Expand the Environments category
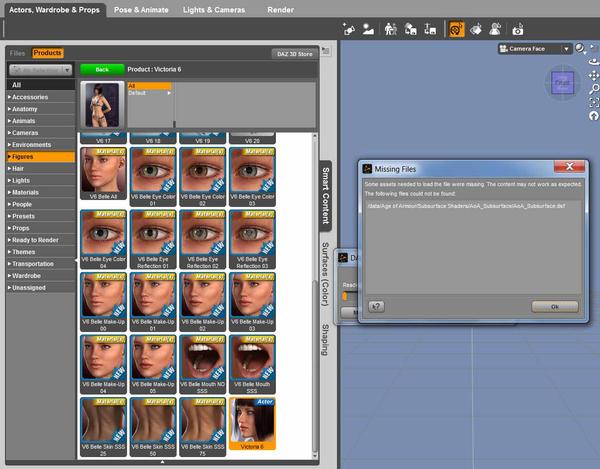The height and width of the screenshot is (469, 600). 41,145
